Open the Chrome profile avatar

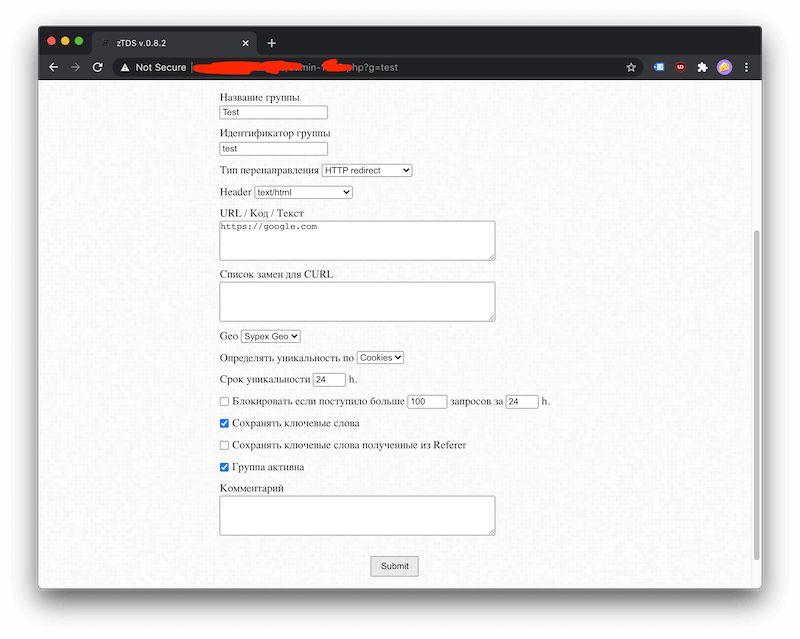[x=724, y=67]
